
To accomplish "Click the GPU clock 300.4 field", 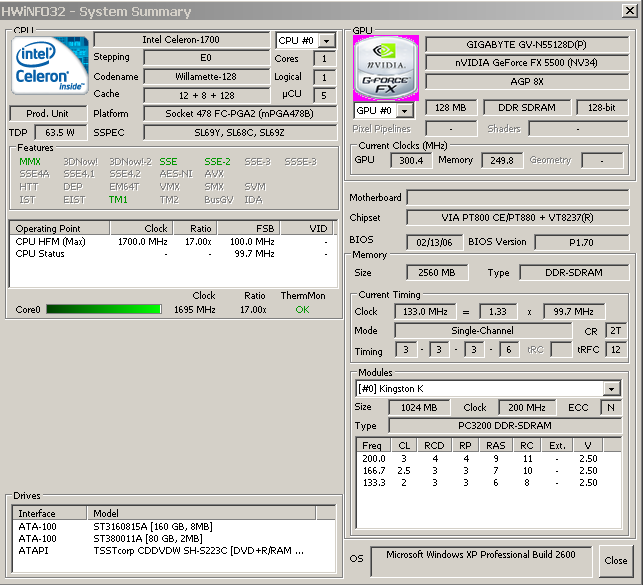I will tap(411, 160).
